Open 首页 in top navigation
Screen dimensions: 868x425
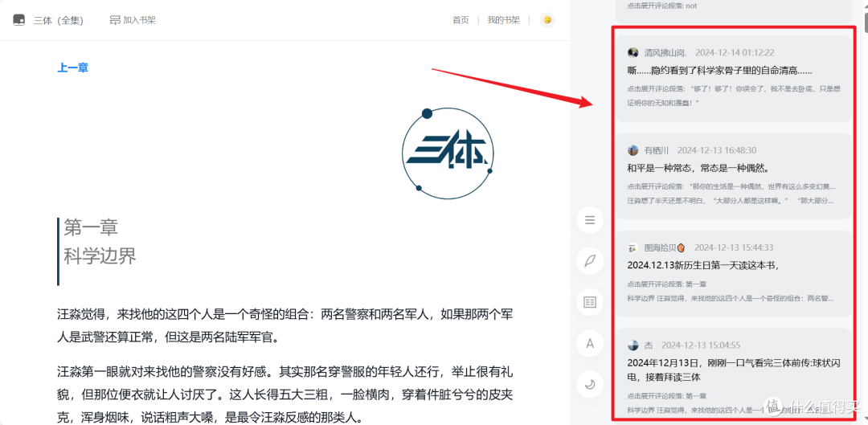(x=461, y=20)
